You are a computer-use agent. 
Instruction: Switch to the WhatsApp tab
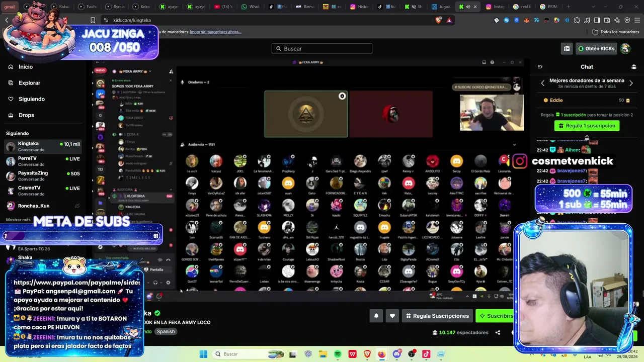[251, 7]
